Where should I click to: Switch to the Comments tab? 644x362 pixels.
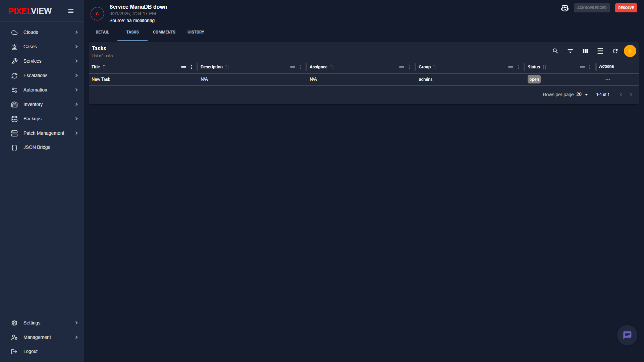click(164, 32)
